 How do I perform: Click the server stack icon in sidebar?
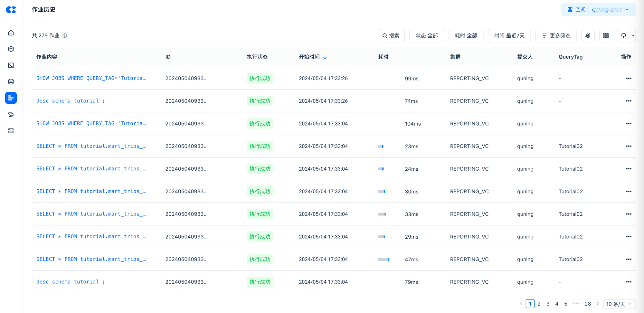[11, 131]
